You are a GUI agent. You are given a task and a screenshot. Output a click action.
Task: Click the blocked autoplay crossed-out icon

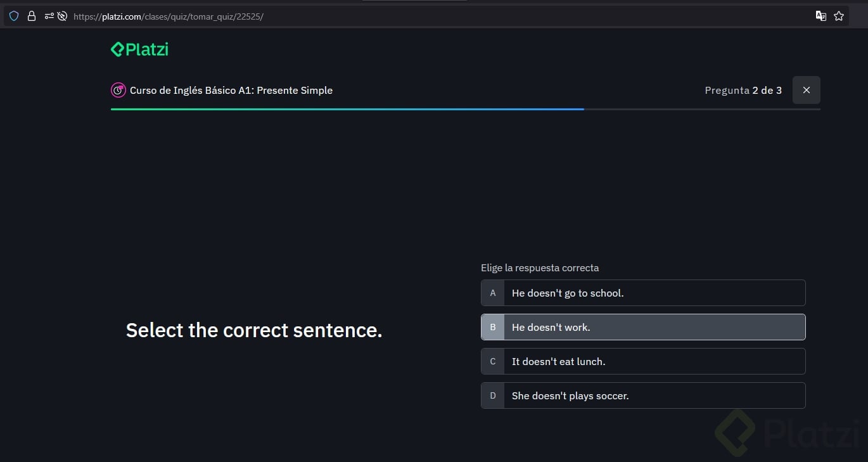click(x=62, y=16)
